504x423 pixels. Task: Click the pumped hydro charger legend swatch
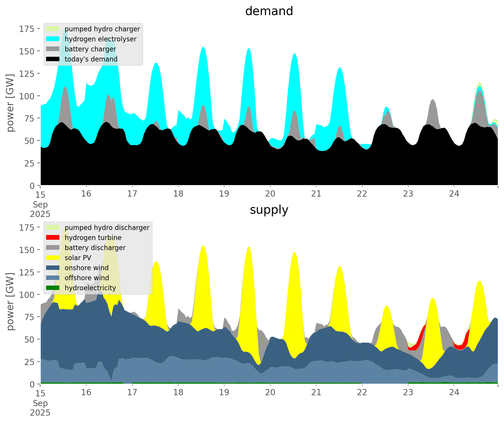point(53,29)
